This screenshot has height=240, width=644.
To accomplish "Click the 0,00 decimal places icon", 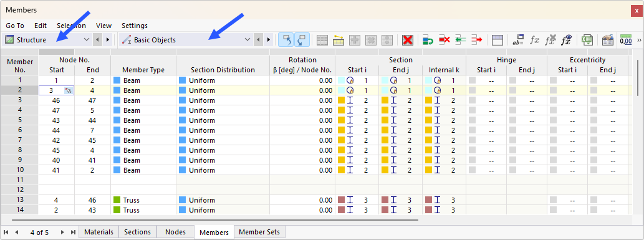I will point(626,40).
